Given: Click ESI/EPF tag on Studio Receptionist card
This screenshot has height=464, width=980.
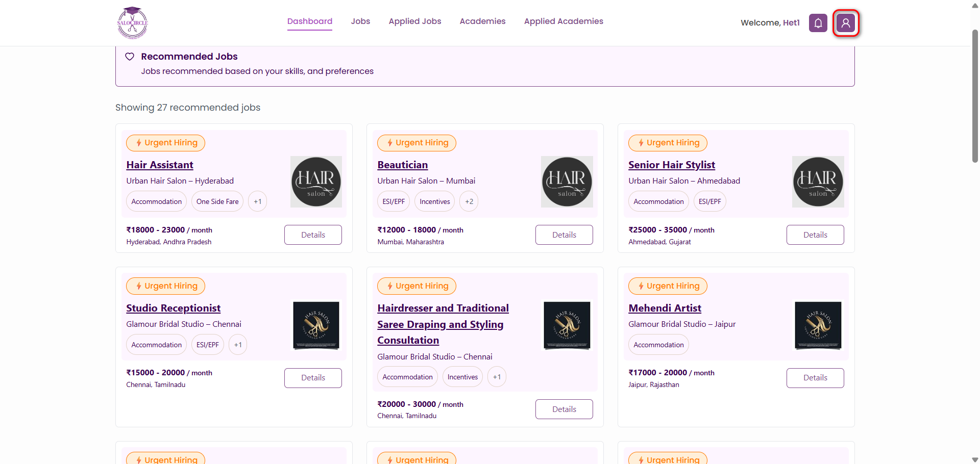Looking at the screenshot, I should point(208,345).
